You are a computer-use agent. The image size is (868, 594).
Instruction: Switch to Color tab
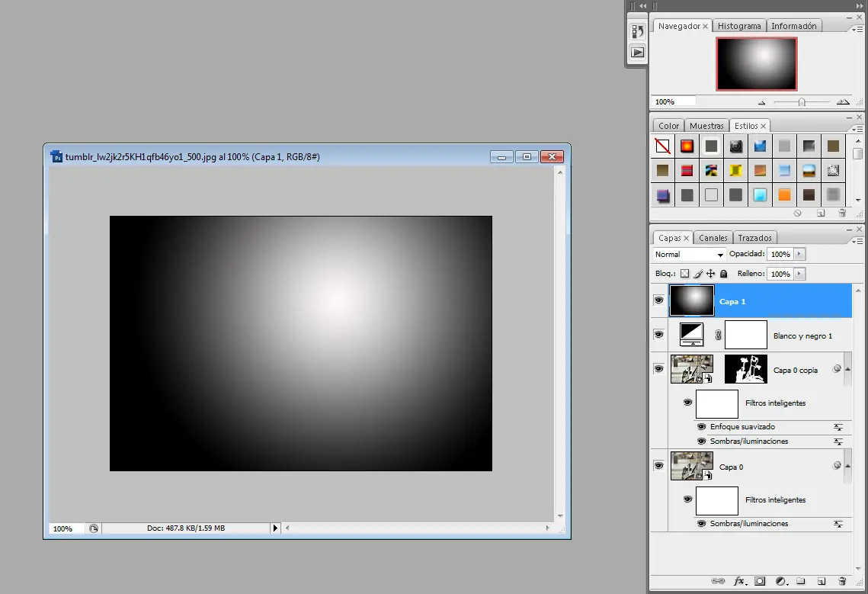pos(668,126)
